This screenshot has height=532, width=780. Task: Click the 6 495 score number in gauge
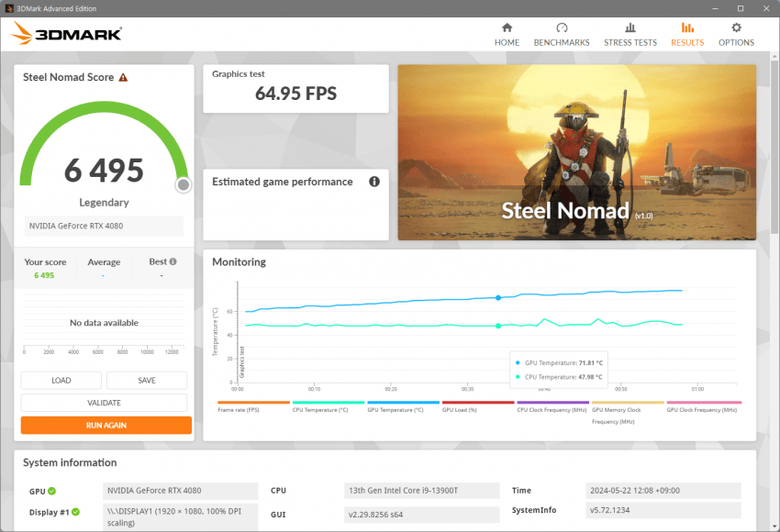tap(104, 170)
